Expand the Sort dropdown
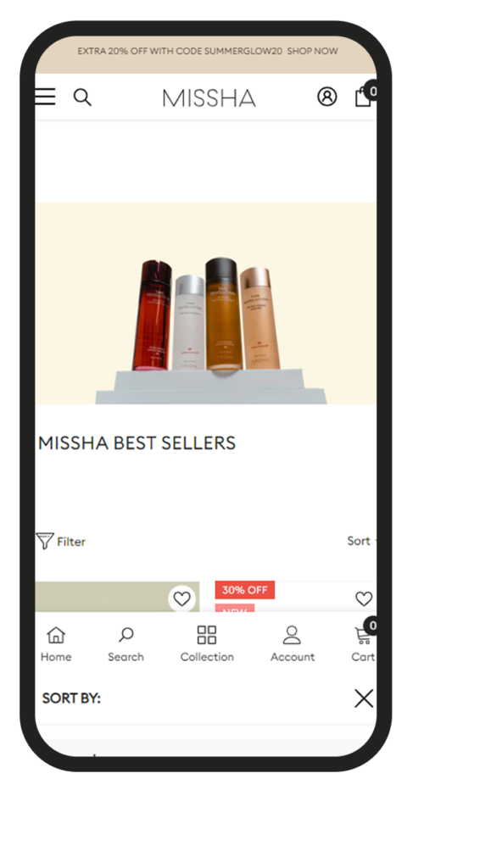The height and width of the screenshot is (868, 491). (x=361, y=541)
